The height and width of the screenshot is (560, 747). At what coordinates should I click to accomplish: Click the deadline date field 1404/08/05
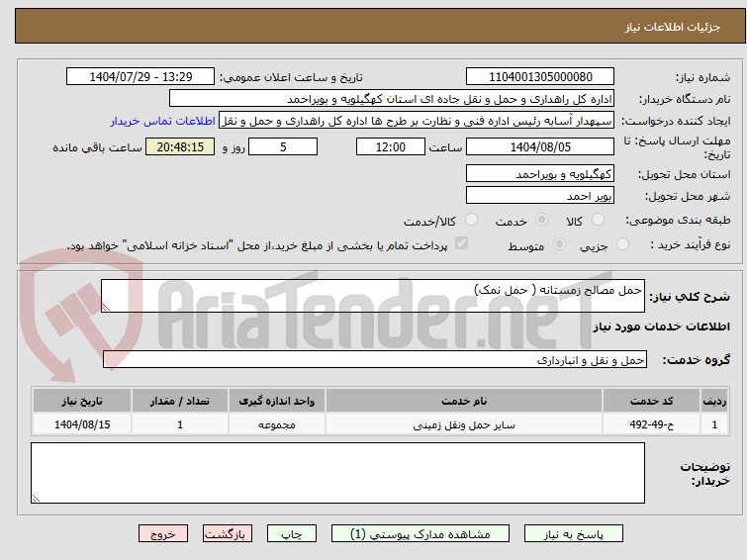pos(540,146)
